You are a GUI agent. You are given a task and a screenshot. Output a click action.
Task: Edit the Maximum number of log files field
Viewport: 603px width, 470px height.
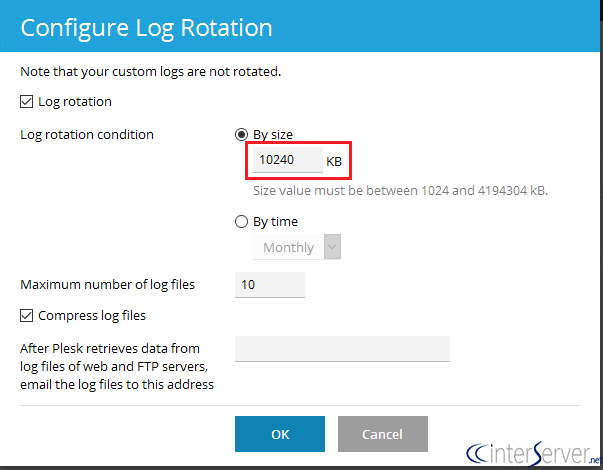(270, 285)
